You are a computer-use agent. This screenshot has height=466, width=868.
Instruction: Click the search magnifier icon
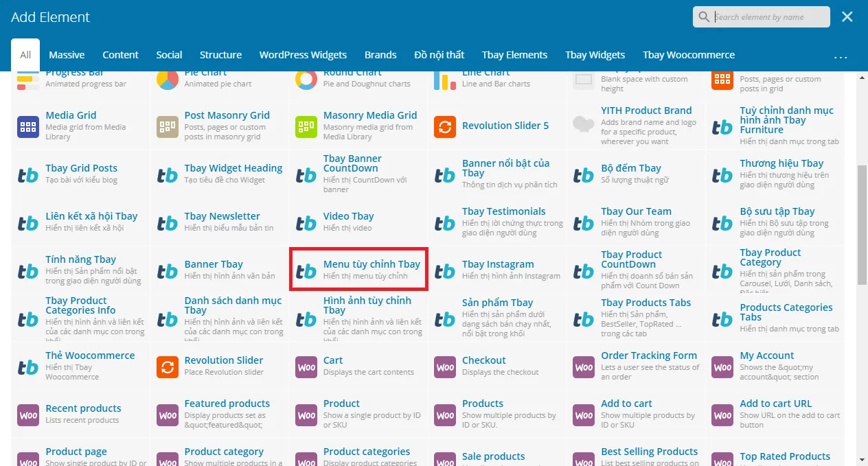[x=704, y=17]
